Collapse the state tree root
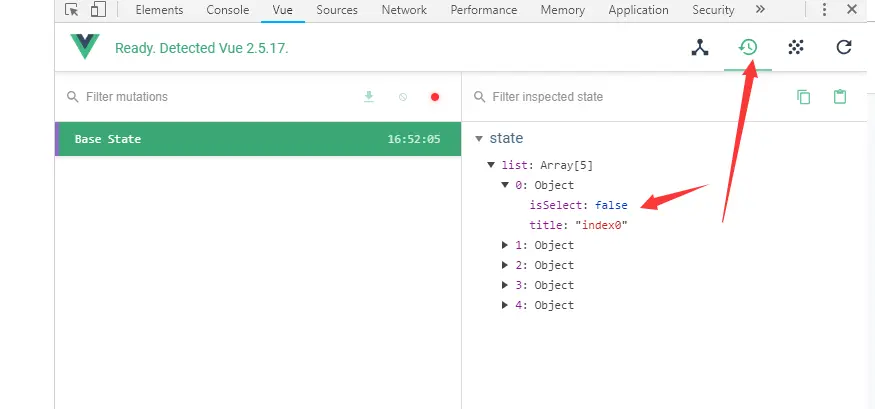The height and width of the screenshot is (409, 875). [479, 139]
